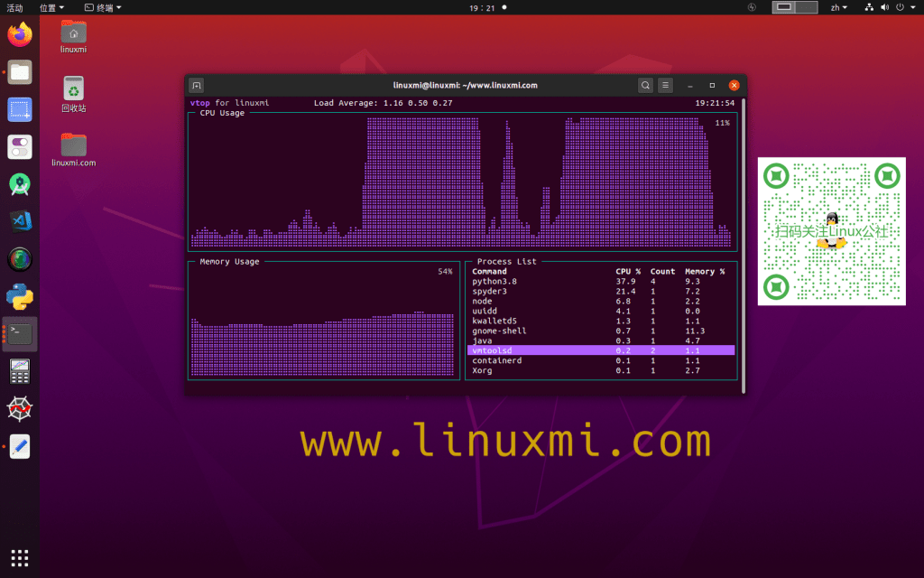Select the spyder3 process row
924x578 pixels.
coord(601,292)
